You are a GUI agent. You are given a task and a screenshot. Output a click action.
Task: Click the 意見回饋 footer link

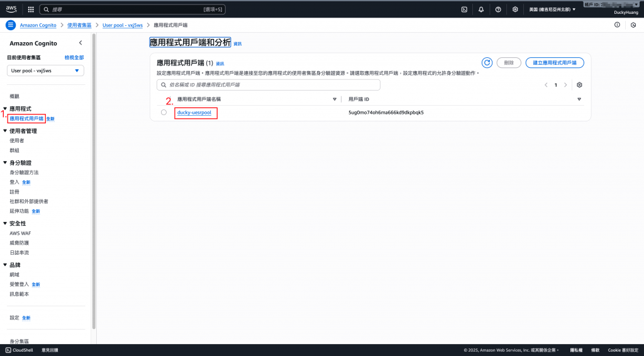click(50, 350)
